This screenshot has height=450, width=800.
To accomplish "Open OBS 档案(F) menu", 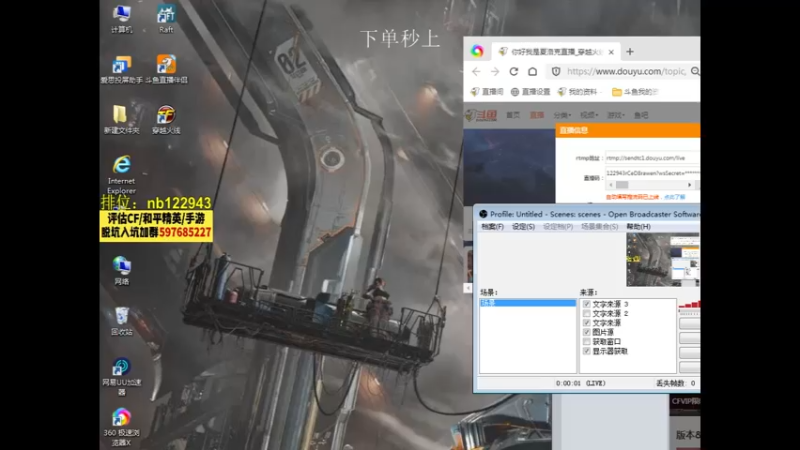I will click(492, 227).
